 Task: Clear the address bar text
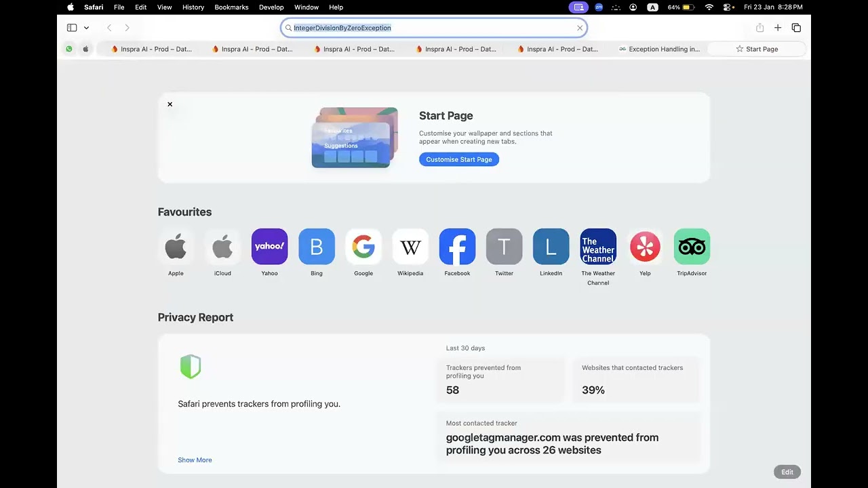tap(580, 28)
